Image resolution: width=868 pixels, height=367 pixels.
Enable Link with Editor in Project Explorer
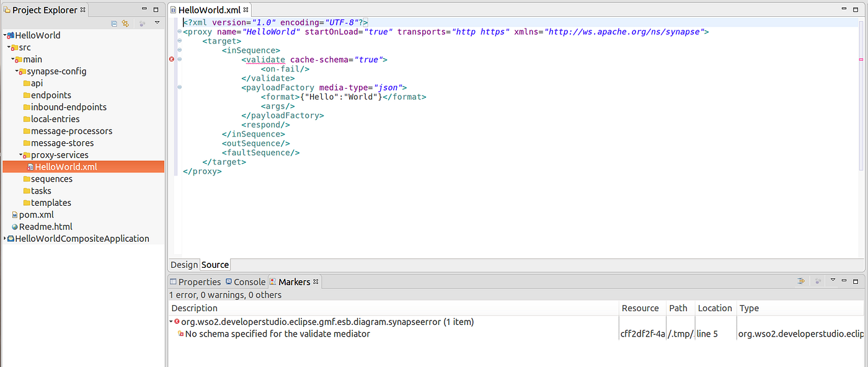click(126, 23)
